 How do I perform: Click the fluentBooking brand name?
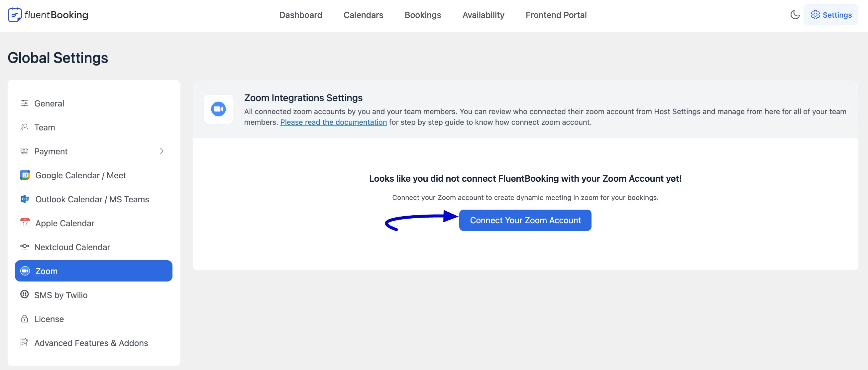[56, 15]
